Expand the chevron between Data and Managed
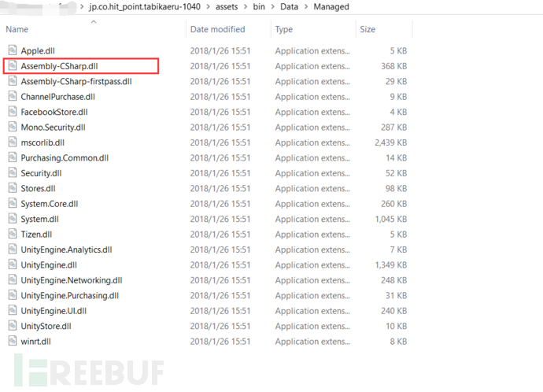Image resolution: width=543 pixels, height=392 pixels. click(306, 6)
